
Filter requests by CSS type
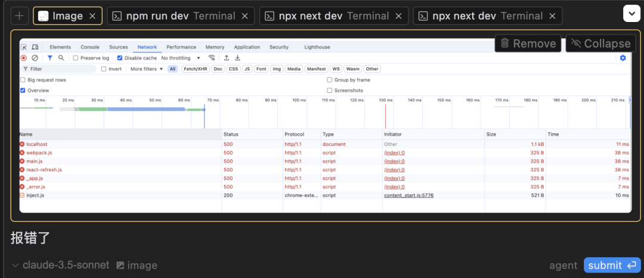[x=233, y=69]
